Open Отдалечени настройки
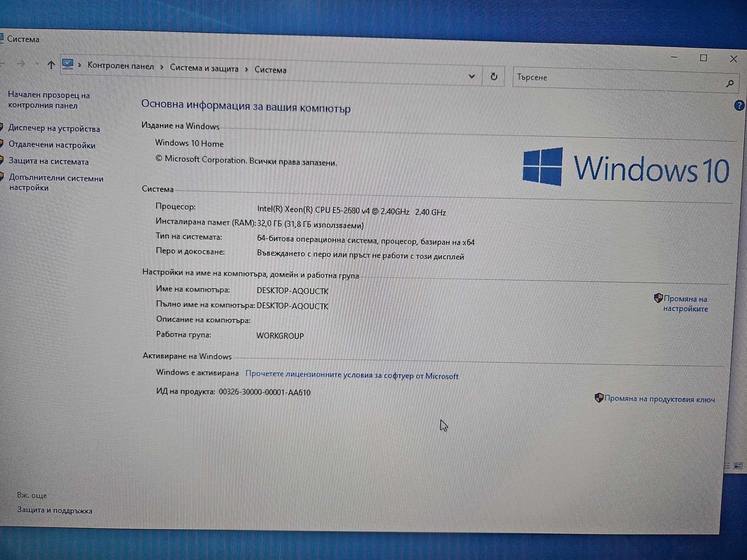This screenshot has height=560, width=747. tap(52, 145)
